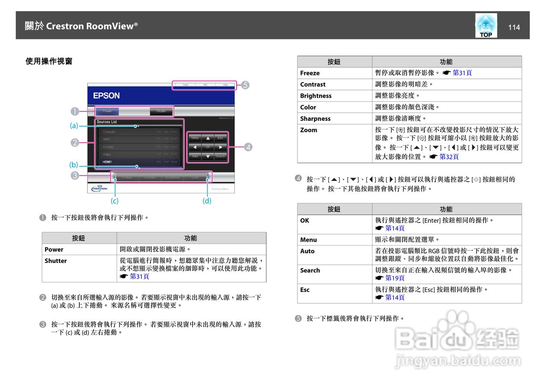Toggle the Shutter function
This screenshot has width=555, height=392.
coord(162,110)
